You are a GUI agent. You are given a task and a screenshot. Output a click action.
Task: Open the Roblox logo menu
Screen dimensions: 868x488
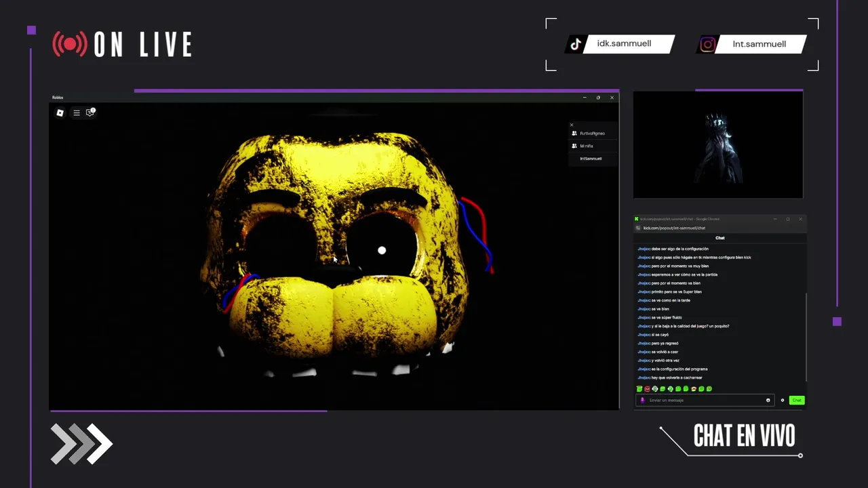click(x=60, y=113)
